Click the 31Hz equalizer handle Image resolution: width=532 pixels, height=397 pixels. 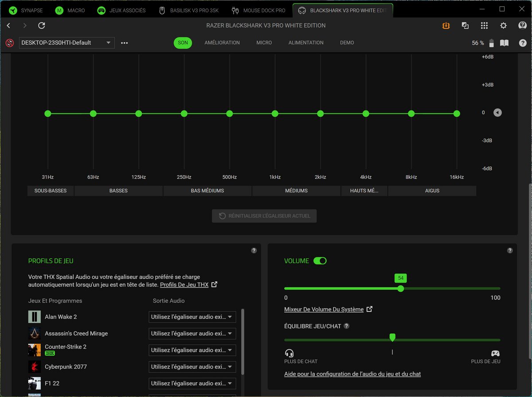coord(48,114)
